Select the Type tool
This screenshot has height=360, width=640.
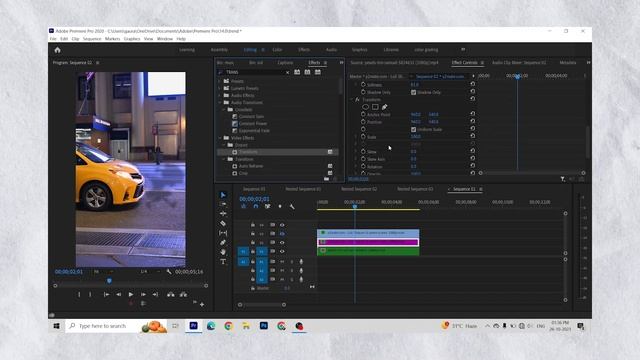point(223,262)
